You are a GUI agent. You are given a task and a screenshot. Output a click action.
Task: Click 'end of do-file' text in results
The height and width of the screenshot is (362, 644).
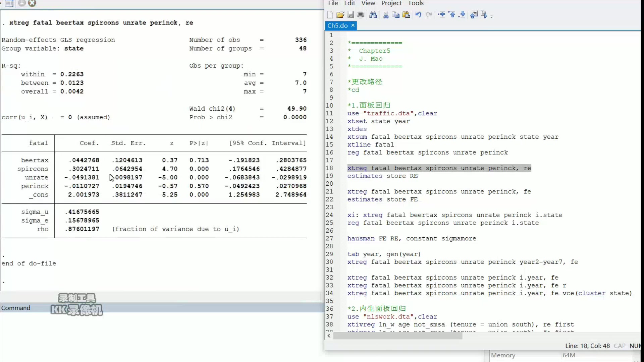click(29, 263)
